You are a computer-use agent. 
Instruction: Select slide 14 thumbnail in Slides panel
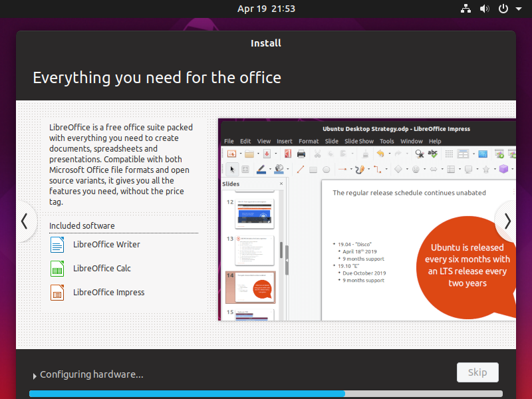pyautogui.click(x=251, y=287)
